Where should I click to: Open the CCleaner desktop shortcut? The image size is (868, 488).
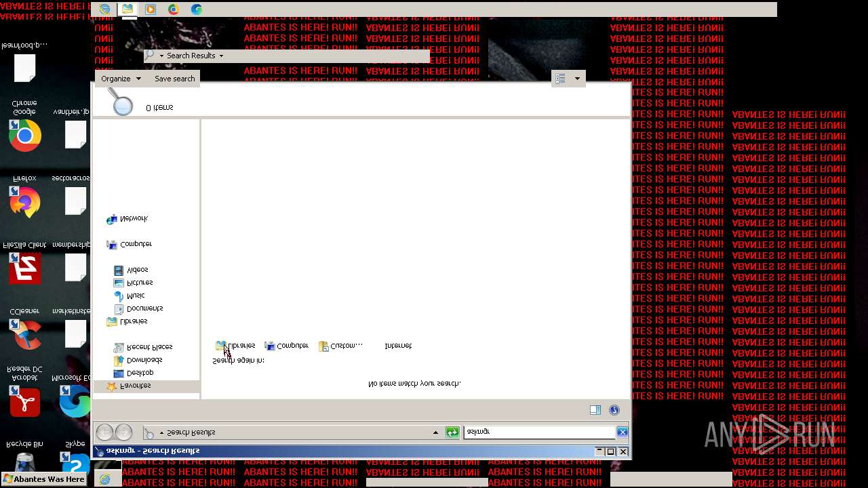[x=24, y=333]
